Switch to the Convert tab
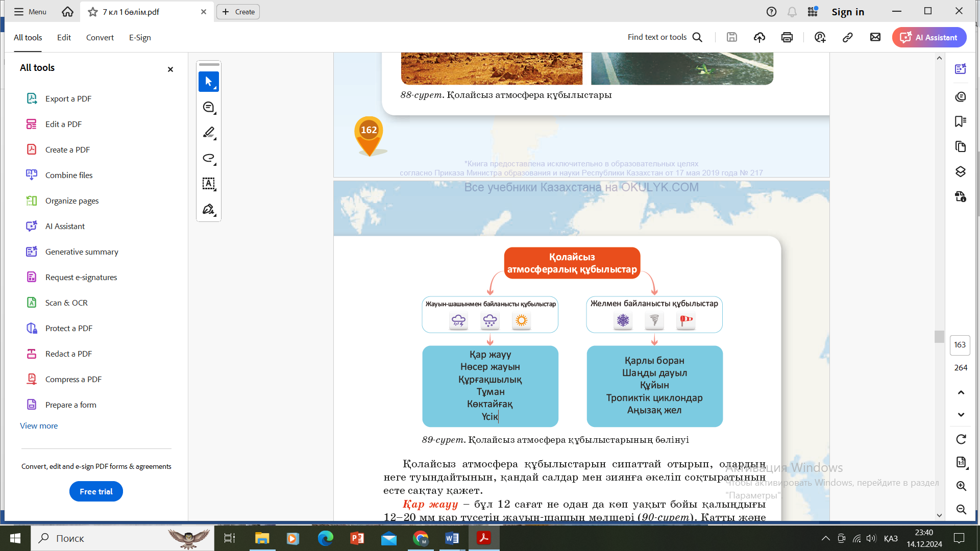Screen dimensions: 980x551 click(x=100, y=37)
